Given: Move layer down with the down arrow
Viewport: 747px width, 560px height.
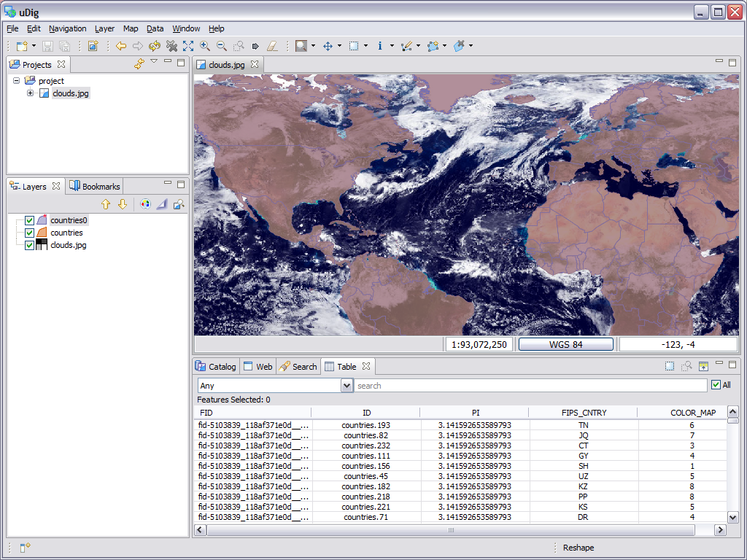Looking at the screenshot, I should pyautogui.click(x=123, y=204).
